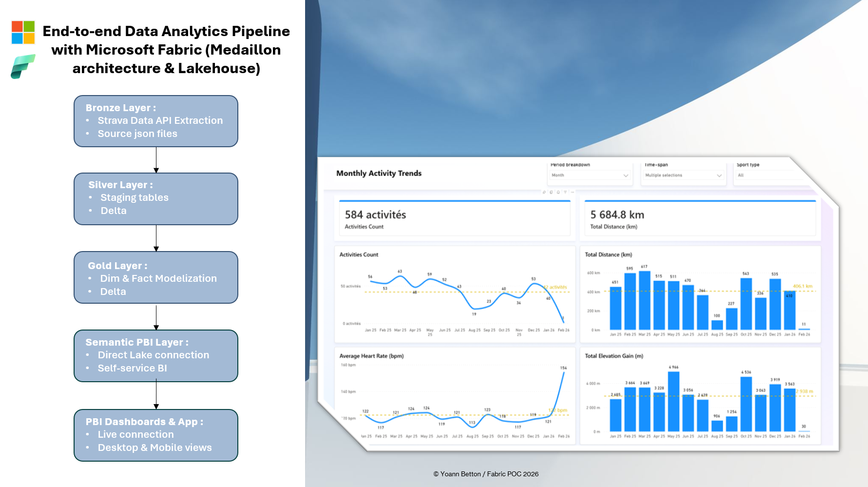The width and height of the screenshot is (868, 487).
Task: Select the Bronze Layer box
Action: (156, 121)
